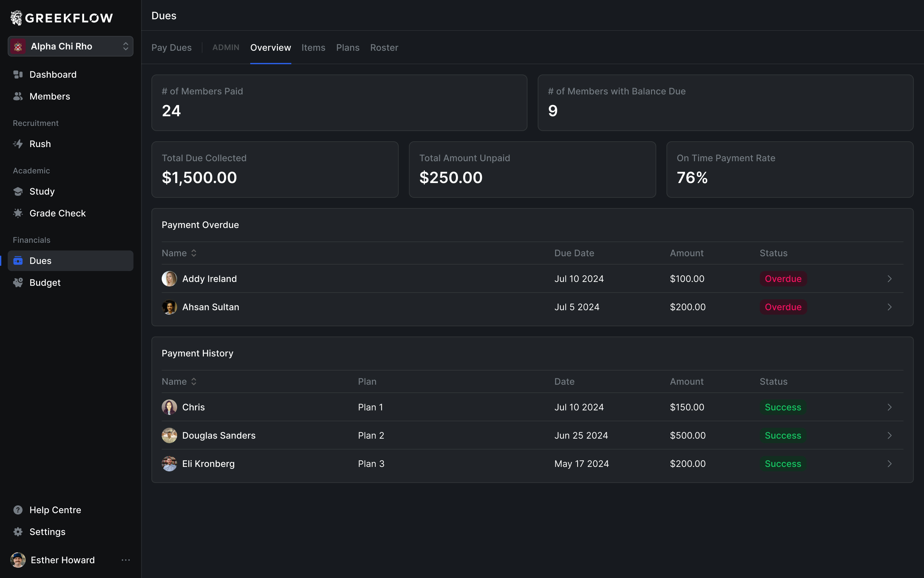
Task: Click the Total Amount Unpaid card
Action: pyautogui.click(x=532, y=170)
